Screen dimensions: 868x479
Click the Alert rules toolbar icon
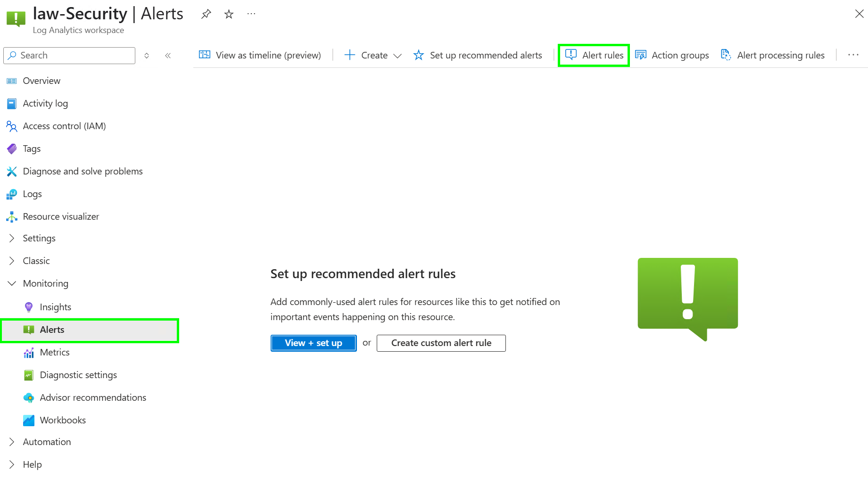click(571, 55)
